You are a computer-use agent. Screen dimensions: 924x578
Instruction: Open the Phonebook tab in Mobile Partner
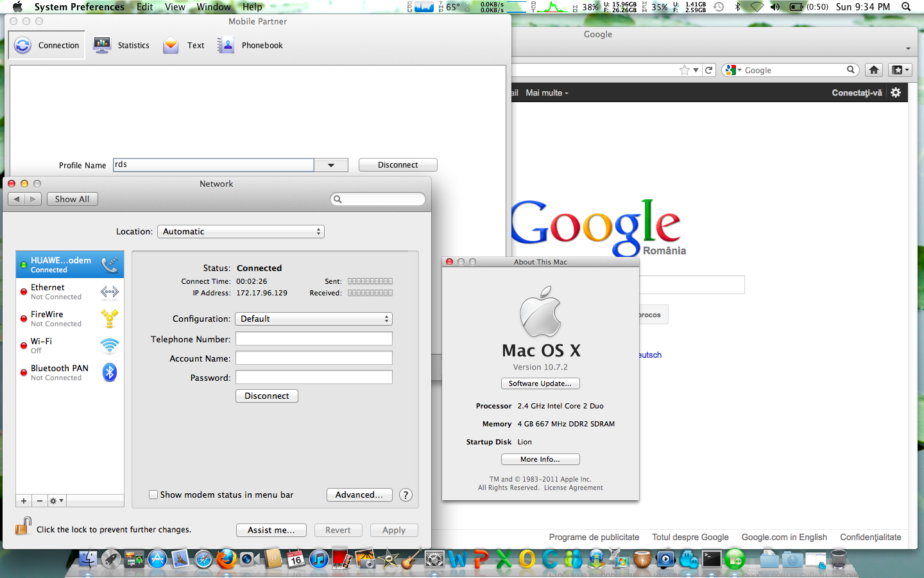tap(250, 45)
